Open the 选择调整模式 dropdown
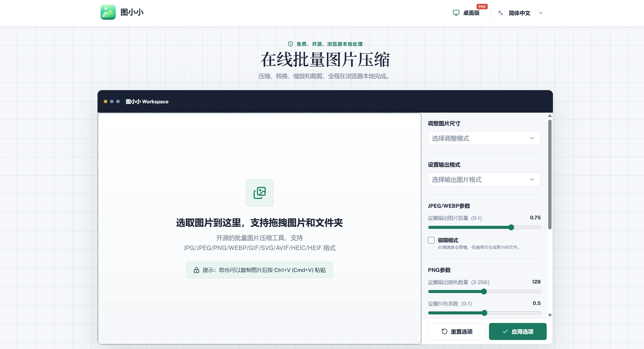Viewport: 644px width, 349px height. click(x=484, y=138)
